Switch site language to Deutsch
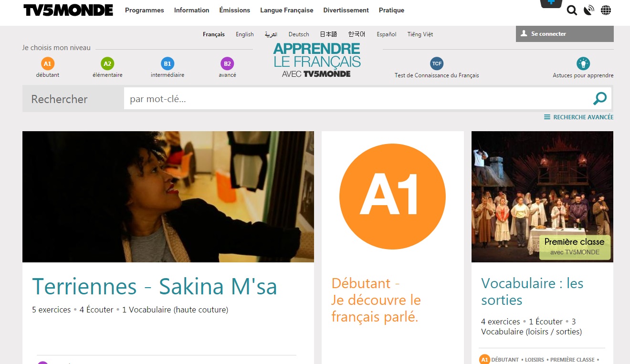 click(299, 34)
